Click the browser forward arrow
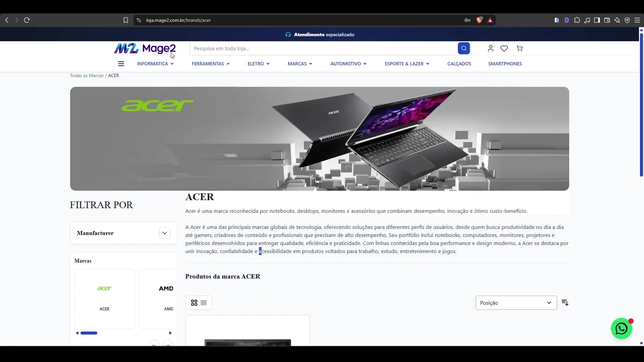This screenshot has width=644, height=362. pyautogui.click(x=17, y=20)
